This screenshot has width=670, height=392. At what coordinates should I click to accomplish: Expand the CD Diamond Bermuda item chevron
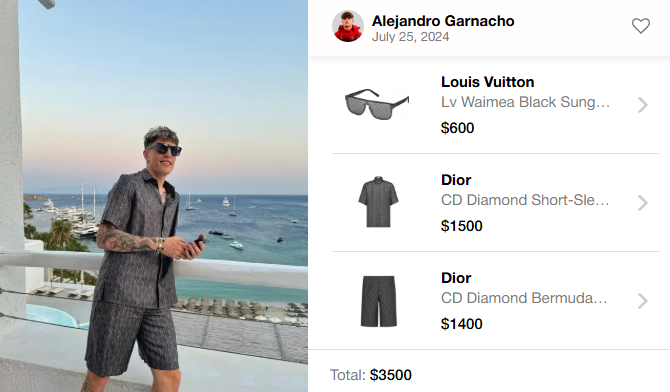(x=643, y=301)
